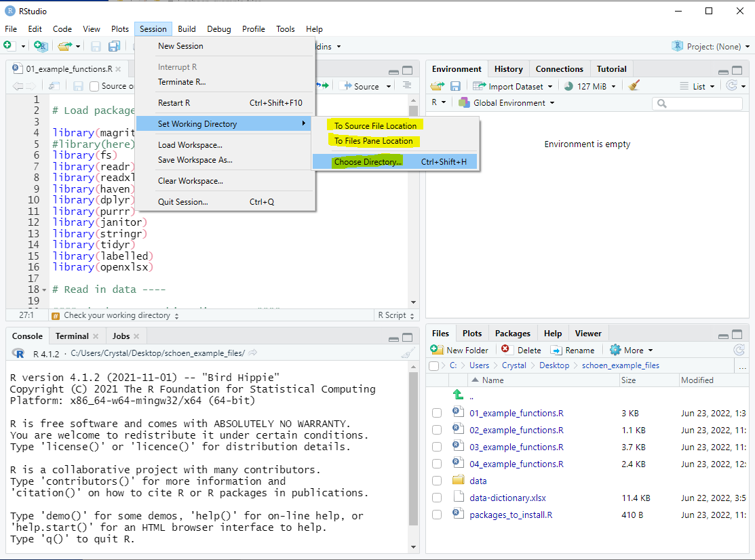
Task: Open packages_to_install.R file link
Action: (x=511, y=515)
